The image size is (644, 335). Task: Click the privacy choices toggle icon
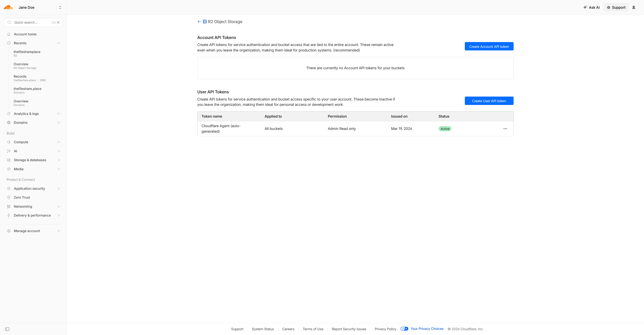click(404, 329)
